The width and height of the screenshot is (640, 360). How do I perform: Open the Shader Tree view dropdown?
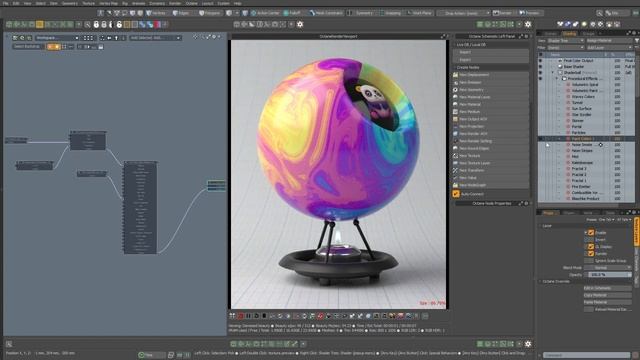click(565, 41)
